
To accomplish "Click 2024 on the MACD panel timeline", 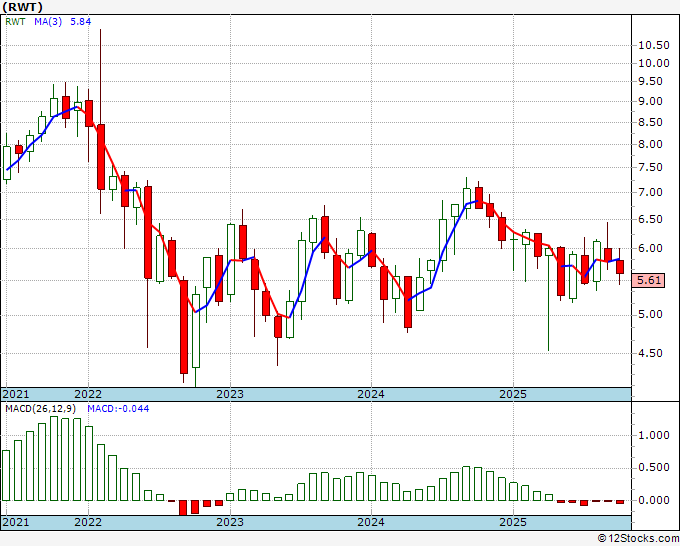I will click(x=371, y=522).
